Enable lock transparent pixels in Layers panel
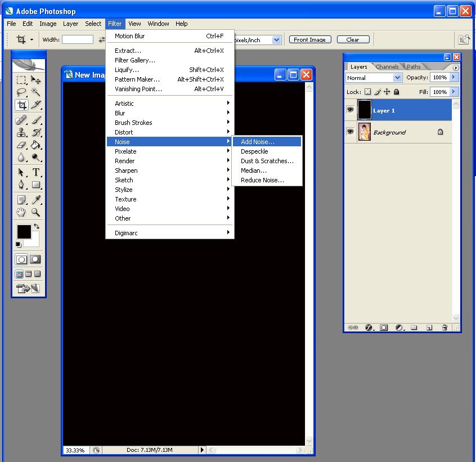Viewport: 476px width, 462px height. click(367, 92)
